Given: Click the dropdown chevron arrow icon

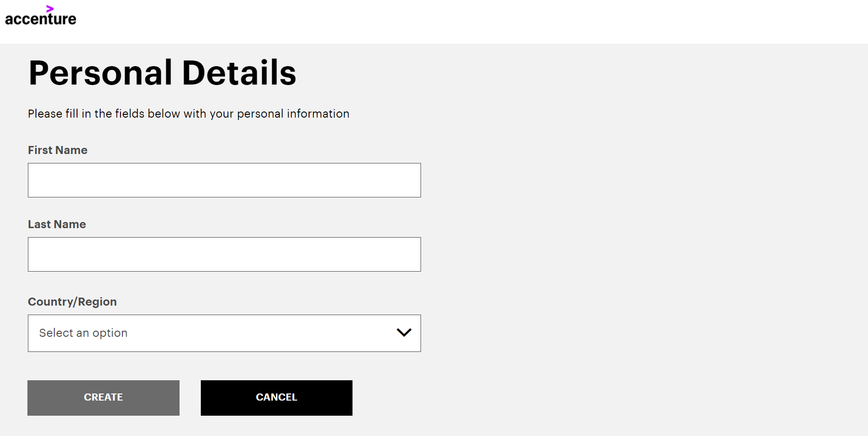Looking at the screenshot, I should [404, 333].
